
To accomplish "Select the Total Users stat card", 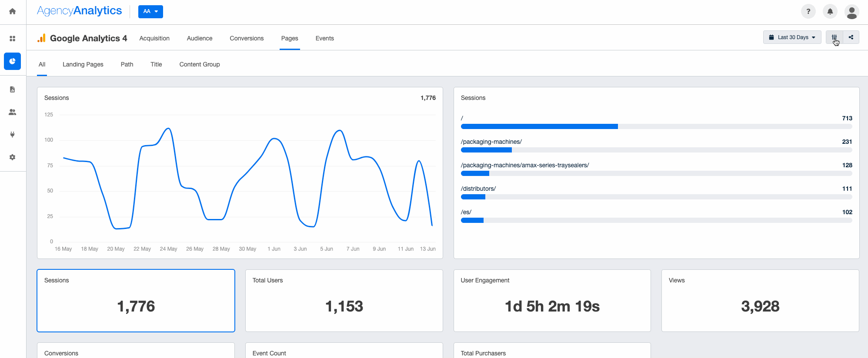I will click(x=344, y=301).
